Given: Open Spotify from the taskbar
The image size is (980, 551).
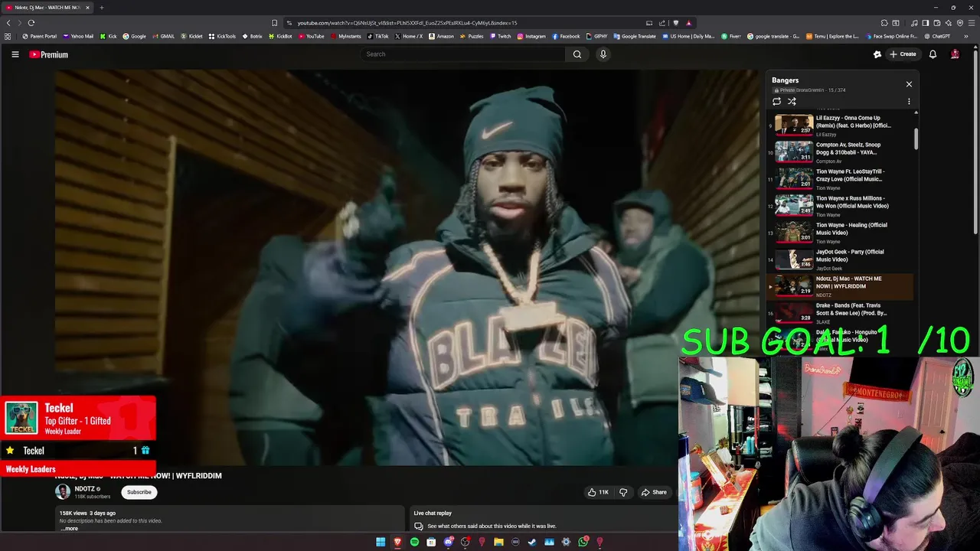Looking at the screenshot, I should click(414, 542).
